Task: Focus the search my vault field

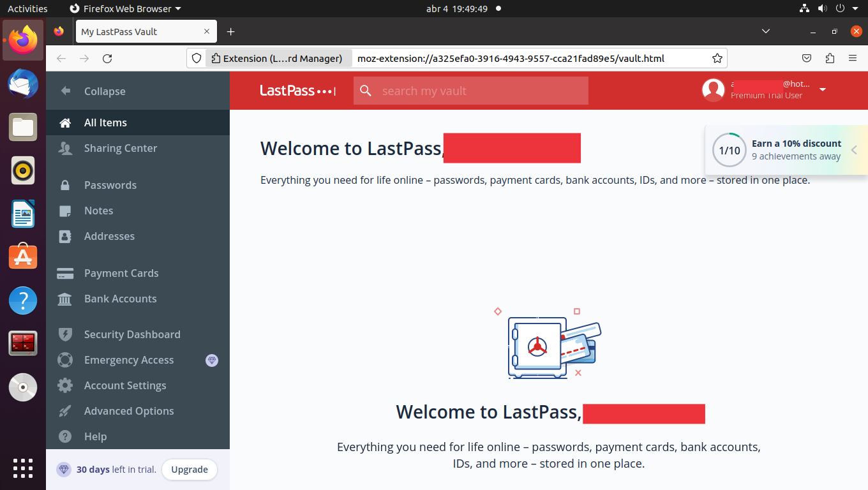Action: click(471, 91)
